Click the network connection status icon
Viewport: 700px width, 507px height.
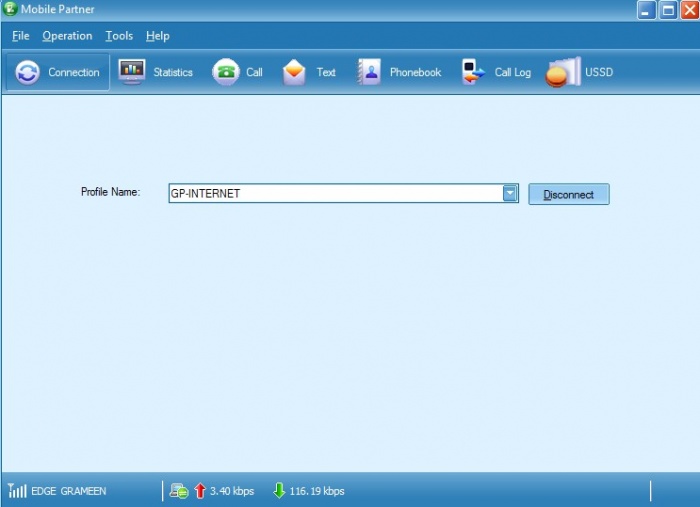pyautogui.click(x=179, y=491)
